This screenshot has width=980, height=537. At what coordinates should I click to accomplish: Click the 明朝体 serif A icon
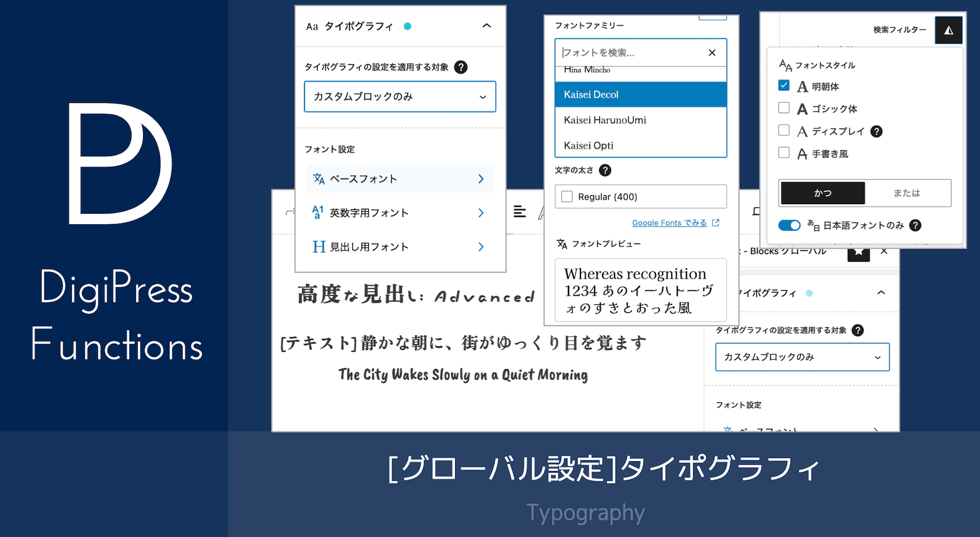point(802,86)
